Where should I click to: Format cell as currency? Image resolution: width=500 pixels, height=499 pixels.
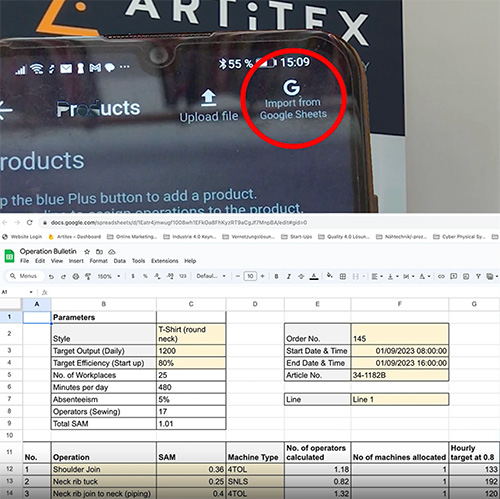click(133, 276)
